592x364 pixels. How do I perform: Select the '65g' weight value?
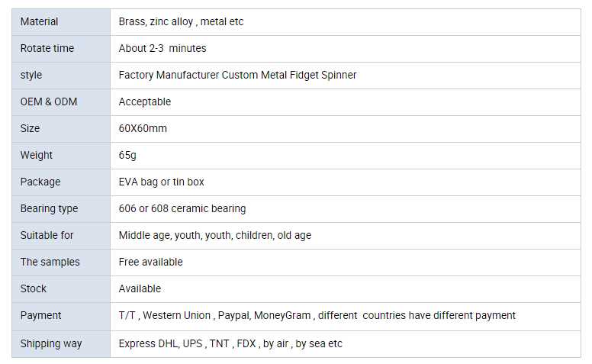(127, 155)
